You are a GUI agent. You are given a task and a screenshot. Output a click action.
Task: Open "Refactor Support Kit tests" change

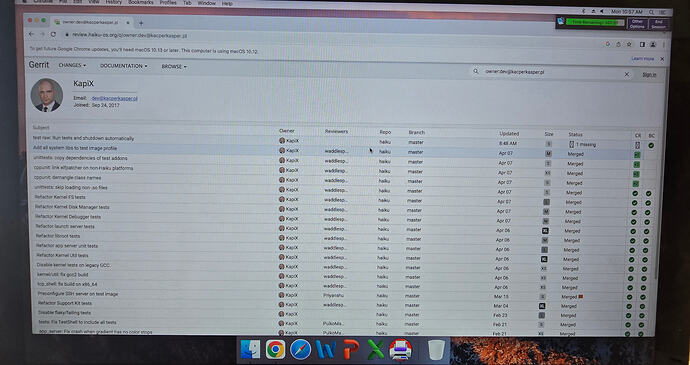65,303
